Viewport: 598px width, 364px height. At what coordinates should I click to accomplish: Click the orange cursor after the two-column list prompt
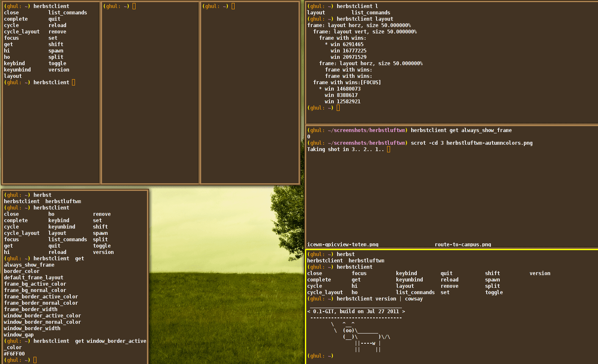74,83
